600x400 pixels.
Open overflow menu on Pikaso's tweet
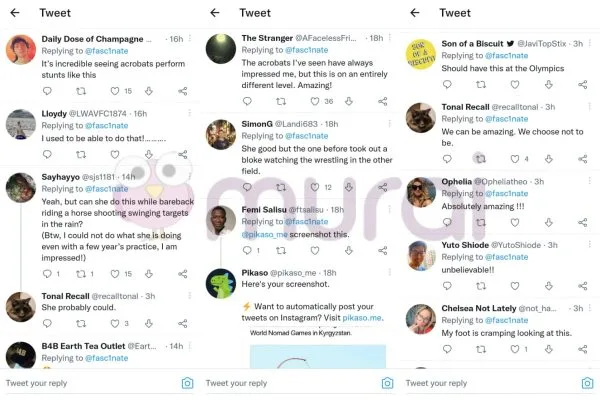(390, 272)
